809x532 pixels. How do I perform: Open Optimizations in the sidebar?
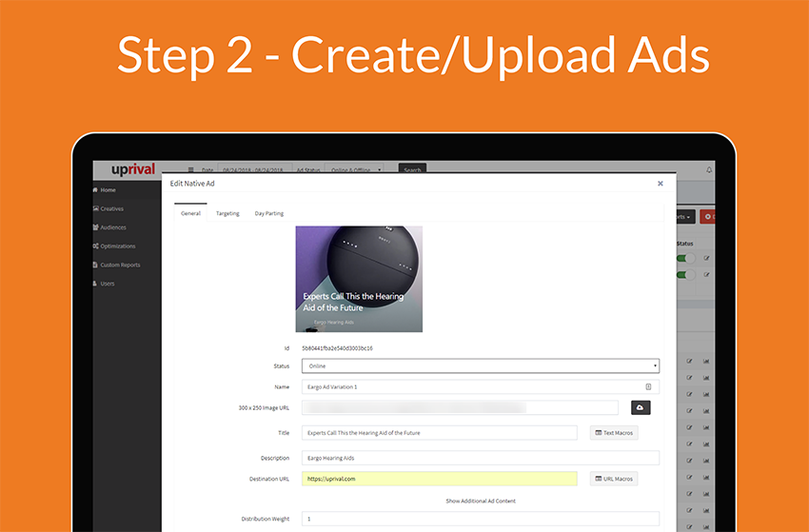pos(114,246)
